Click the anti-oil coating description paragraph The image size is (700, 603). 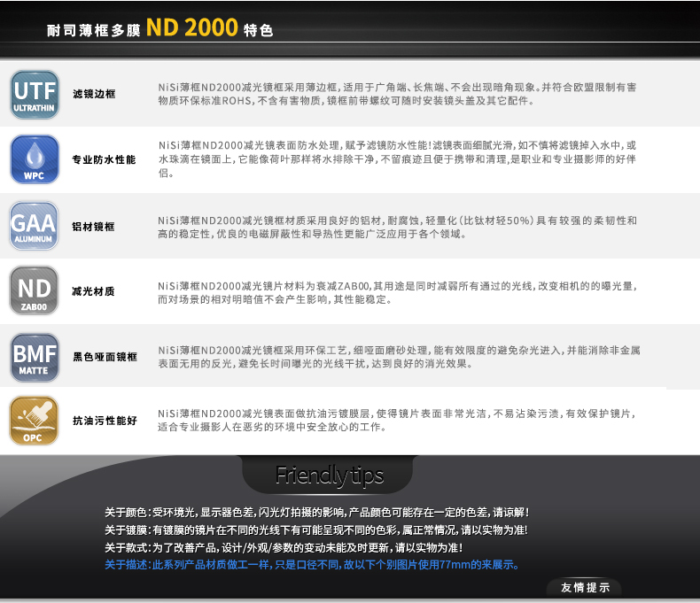point(397,420)
